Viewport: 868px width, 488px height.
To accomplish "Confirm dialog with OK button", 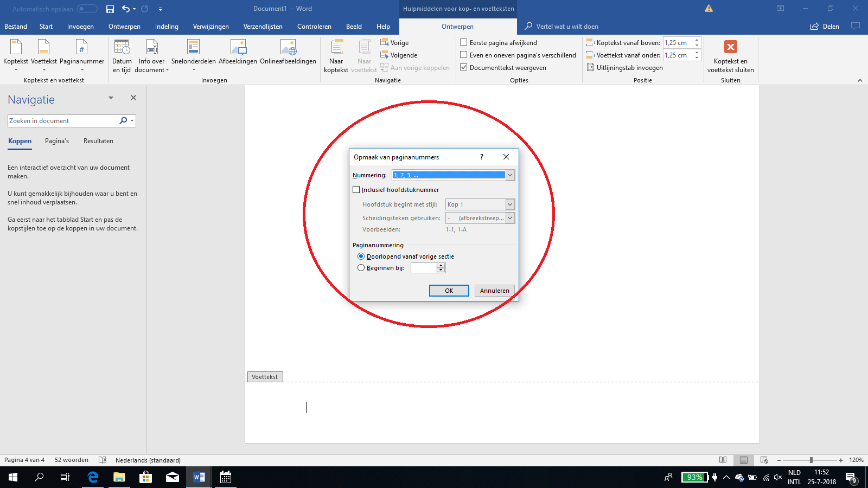I will (x=449, y=291).
